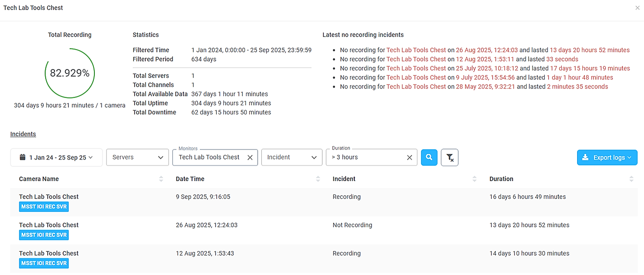The image size is (644, 275).
Task: Clear the > 3 hours duration filter
Action: [409, 158]
